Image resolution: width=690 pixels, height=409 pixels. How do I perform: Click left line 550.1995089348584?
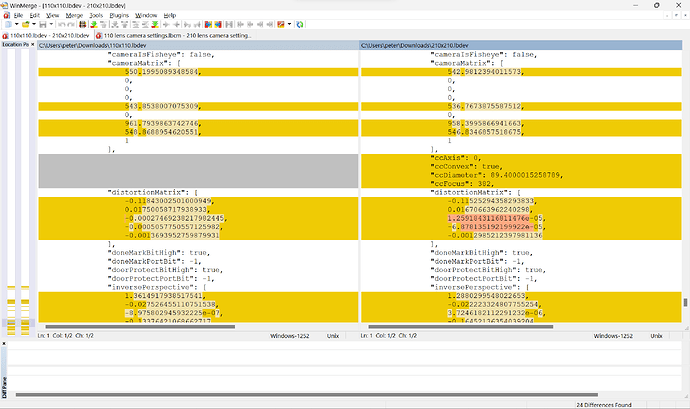tap(163, 72)
